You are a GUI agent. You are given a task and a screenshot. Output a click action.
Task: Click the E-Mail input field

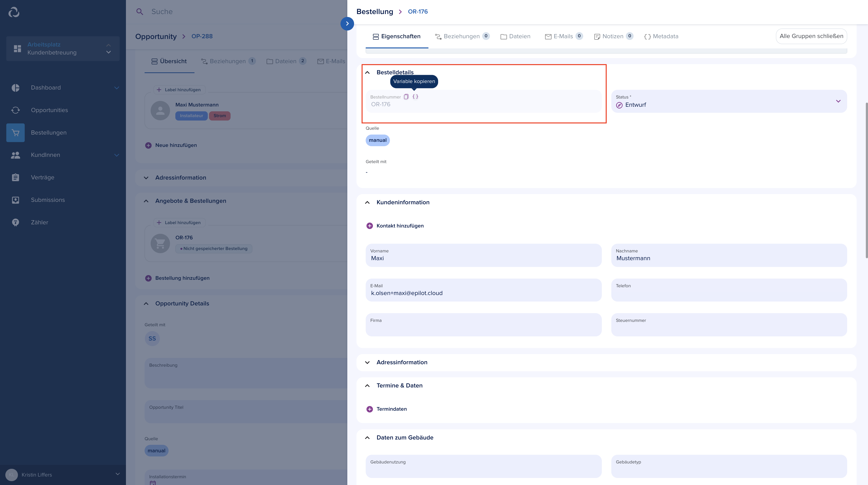pyautogui.click(x=484, y=290)
